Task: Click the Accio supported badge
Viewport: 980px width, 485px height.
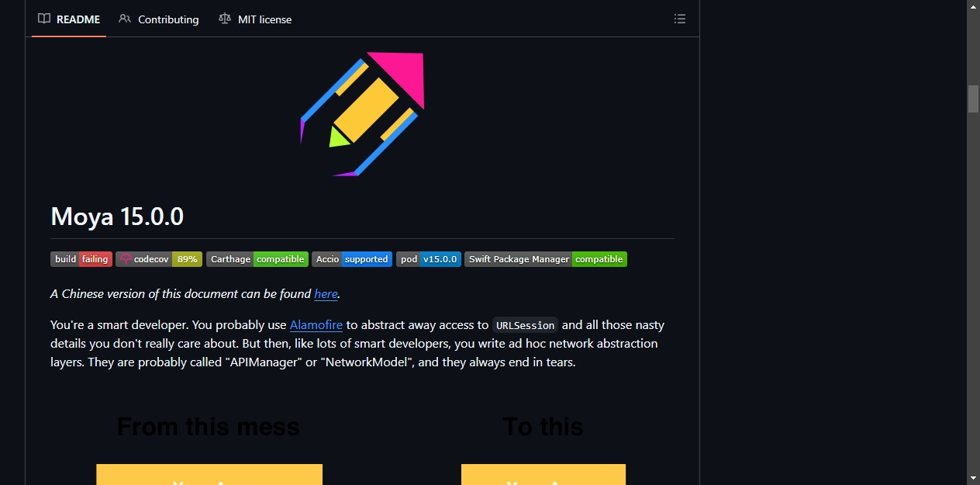Action: [352, 259]
